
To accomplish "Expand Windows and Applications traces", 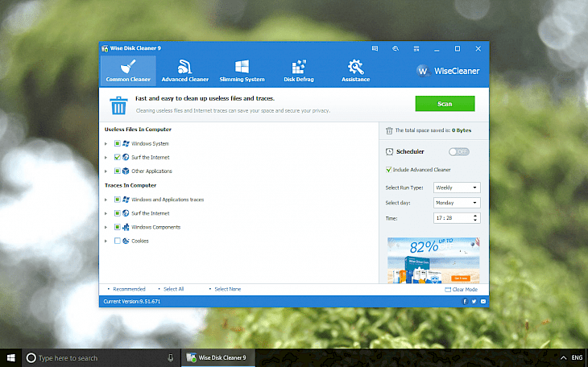I will pyautogui.click(x=106, y=200).
